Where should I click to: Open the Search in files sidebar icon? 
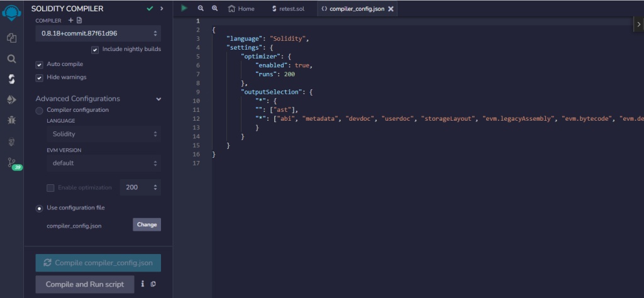(x=11, y=58)
